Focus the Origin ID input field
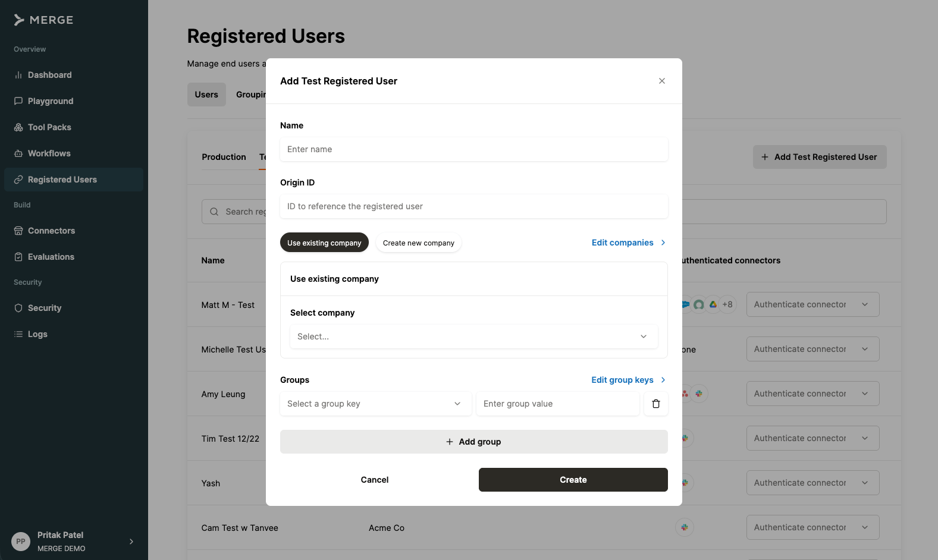 [474, 206]
